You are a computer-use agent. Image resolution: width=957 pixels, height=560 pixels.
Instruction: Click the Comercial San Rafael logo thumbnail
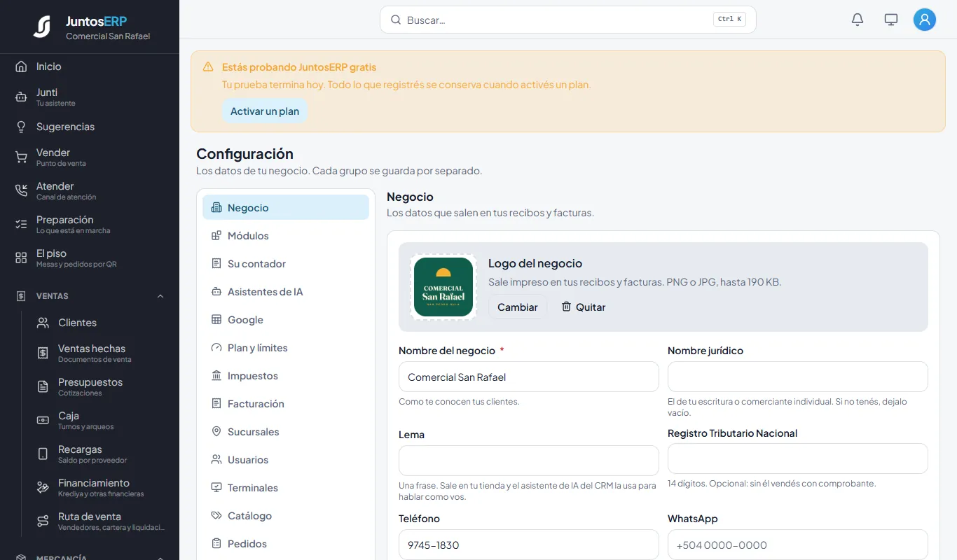(x=443, y=287)
